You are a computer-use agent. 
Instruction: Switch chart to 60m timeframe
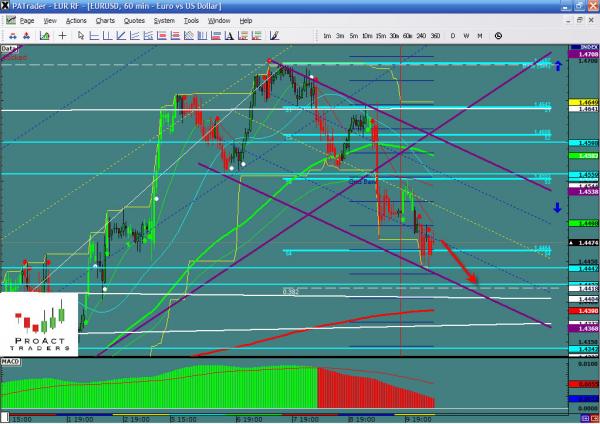pos(408,35)
